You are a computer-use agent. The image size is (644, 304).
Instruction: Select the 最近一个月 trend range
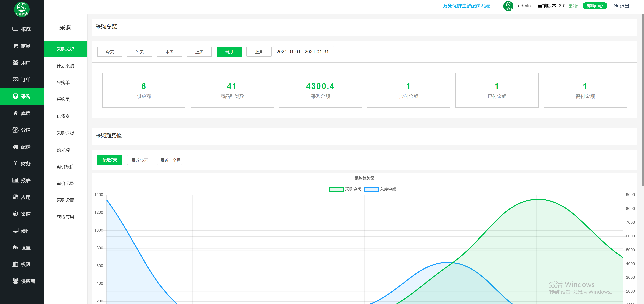[170, 160]
